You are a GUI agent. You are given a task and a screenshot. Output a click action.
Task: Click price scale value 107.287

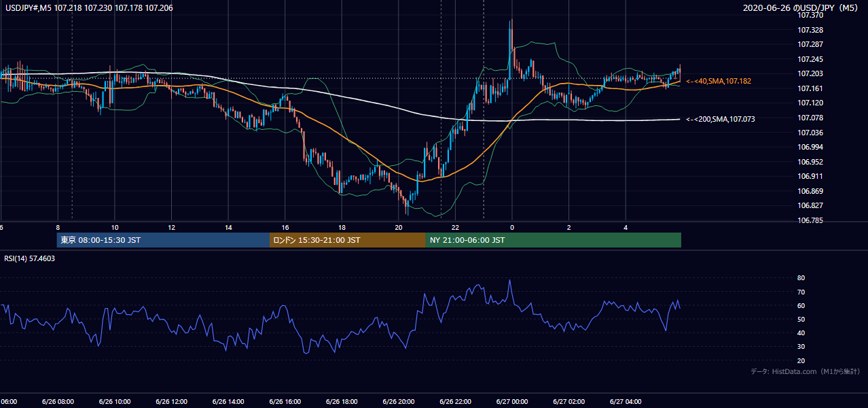click(x=810, y=45)
